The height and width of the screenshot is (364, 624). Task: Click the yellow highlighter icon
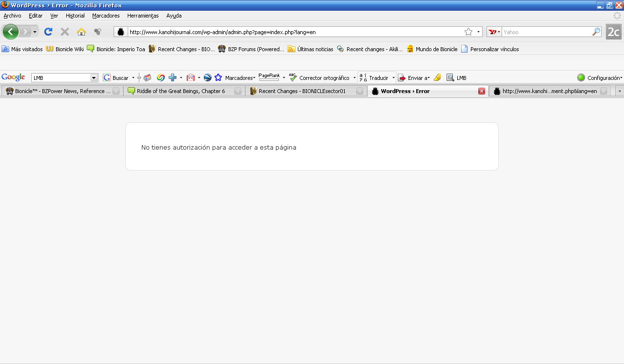pos(437,77)
